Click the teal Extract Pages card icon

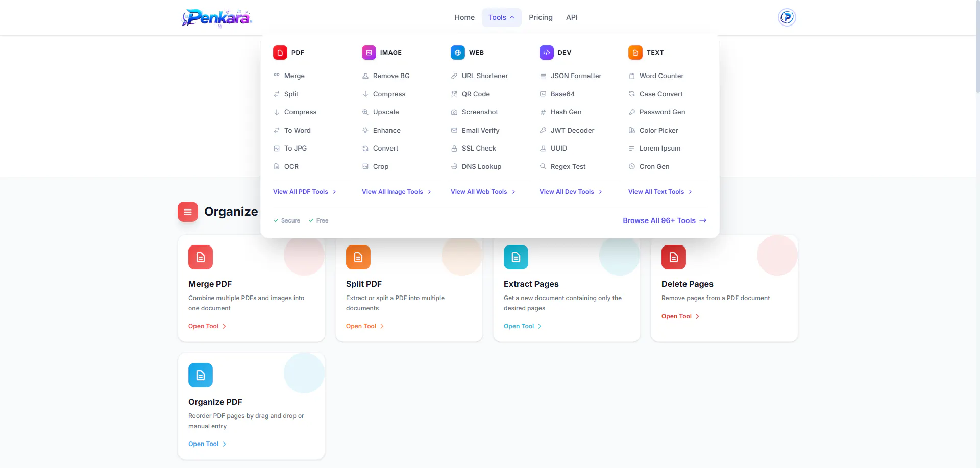click(516, 257)
